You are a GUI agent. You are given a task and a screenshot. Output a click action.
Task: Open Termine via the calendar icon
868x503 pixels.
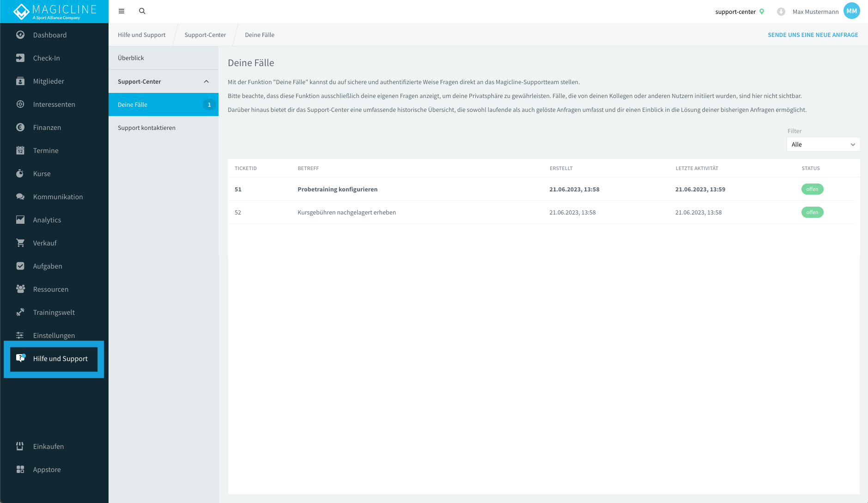click(x=20, y=150)
